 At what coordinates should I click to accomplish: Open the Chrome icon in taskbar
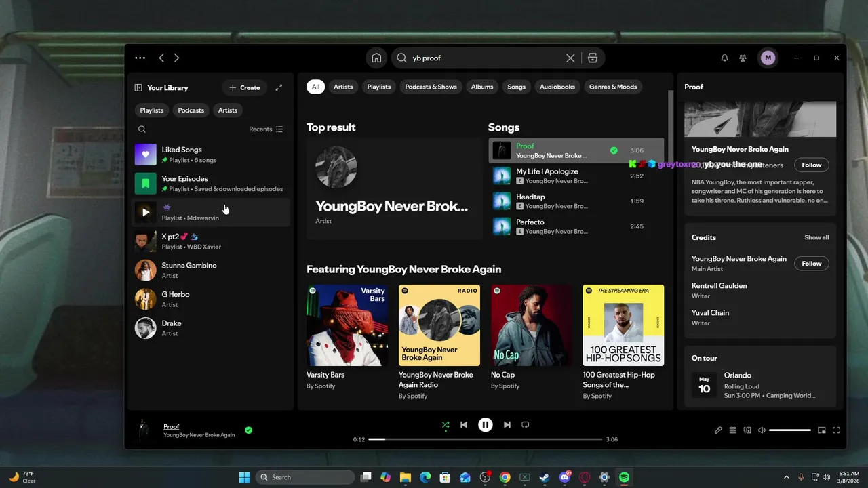click(x=505, y=477)
